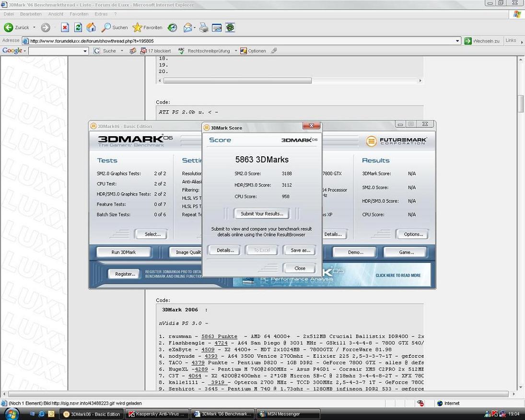Click the Demo button
525x420 pixels.
pyautogui.click(x=355, y=252)
